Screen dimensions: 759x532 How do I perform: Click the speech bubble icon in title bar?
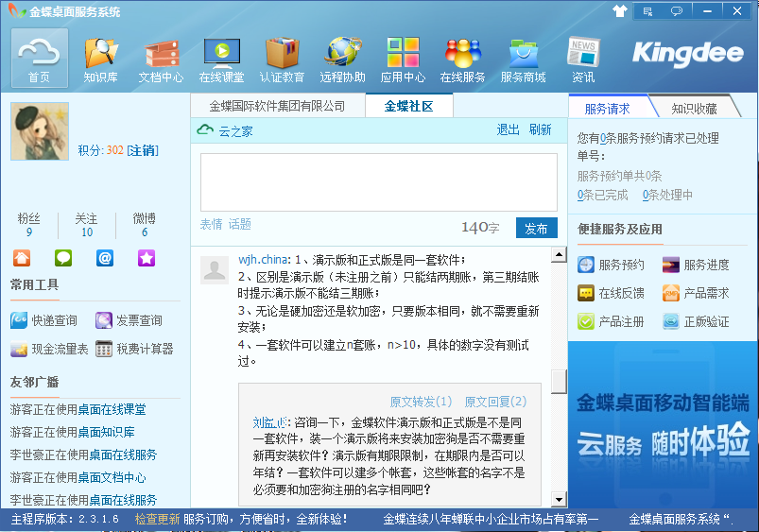click(x=677, y=10)
